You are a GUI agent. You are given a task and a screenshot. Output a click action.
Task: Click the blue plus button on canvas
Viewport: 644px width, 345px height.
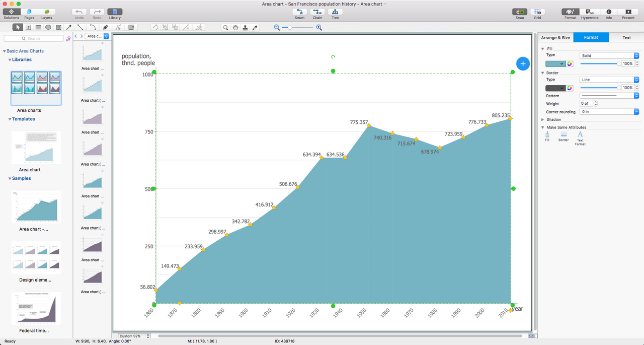tap(523, 63)
